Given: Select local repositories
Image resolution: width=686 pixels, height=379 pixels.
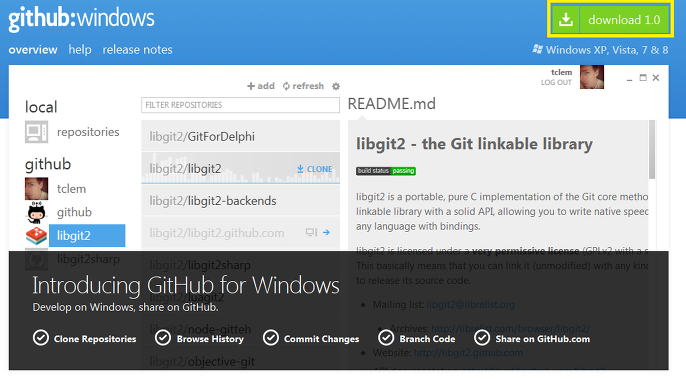Looking at the screenshot, I should click(88, 132).
